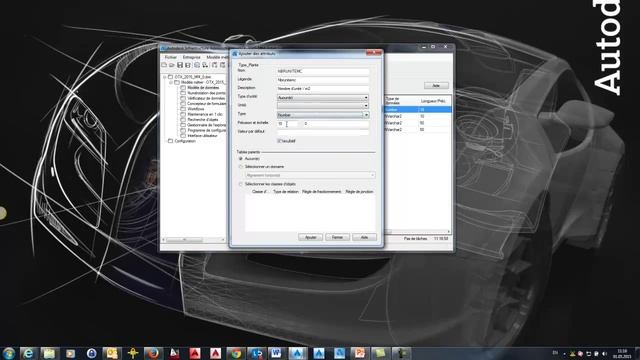
Task: Click the Aide button in attribute dialog
Action: pos(364,237)
